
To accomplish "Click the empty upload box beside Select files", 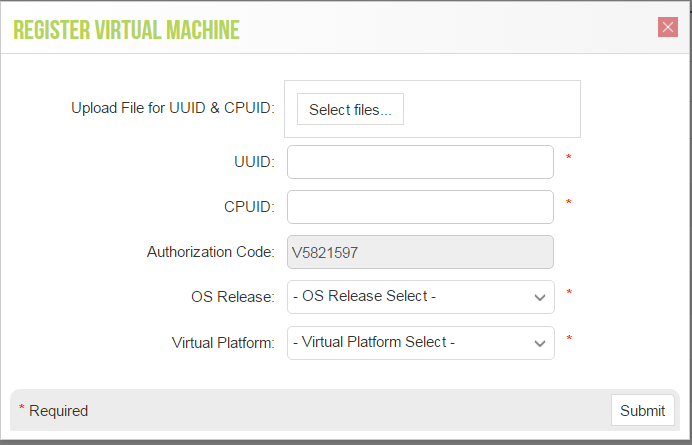I will (490, 109).
